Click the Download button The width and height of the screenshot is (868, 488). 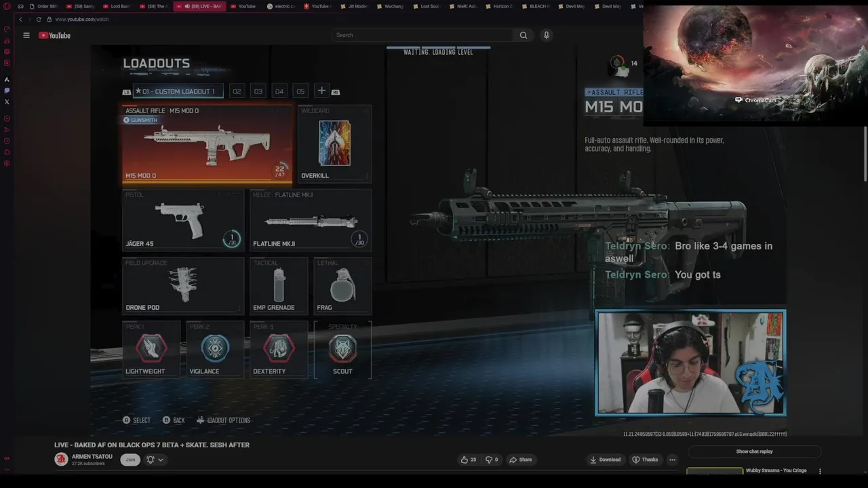606,460
